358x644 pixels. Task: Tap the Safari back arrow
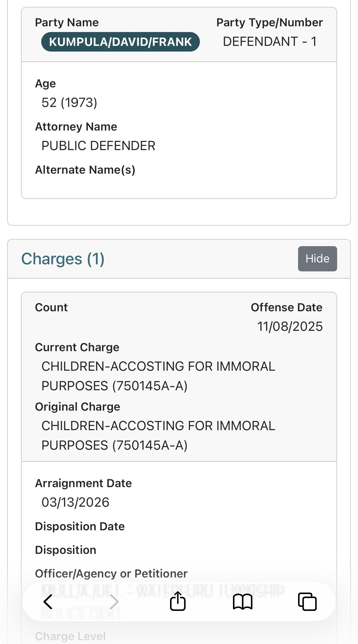(48, 602)
